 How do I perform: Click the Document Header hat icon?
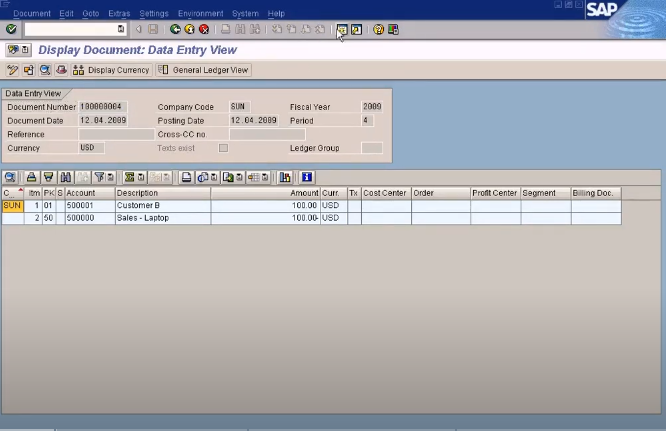pyautogui.click(x=61, y=70)
